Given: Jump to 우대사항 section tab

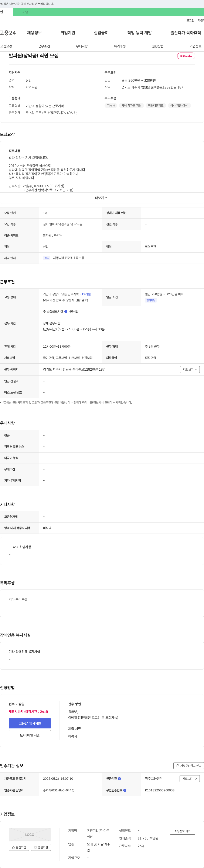Looking at the screenshot, I should point(82,46).
